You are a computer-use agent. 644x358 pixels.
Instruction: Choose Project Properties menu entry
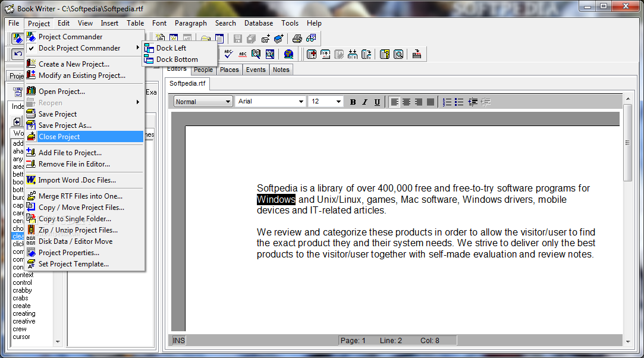pyautogui.click(x=84, y=253)
